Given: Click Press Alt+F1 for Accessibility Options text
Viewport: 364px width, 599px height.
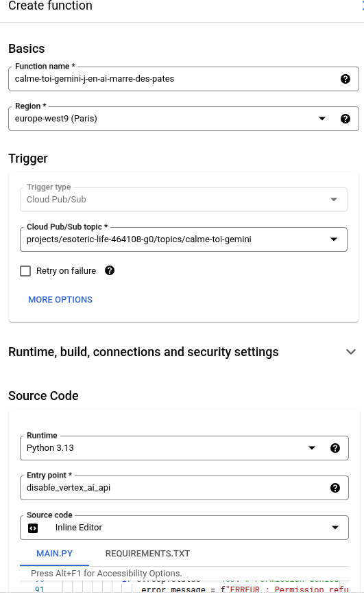Looking at the screenshot, I should [x=106, y=574].
